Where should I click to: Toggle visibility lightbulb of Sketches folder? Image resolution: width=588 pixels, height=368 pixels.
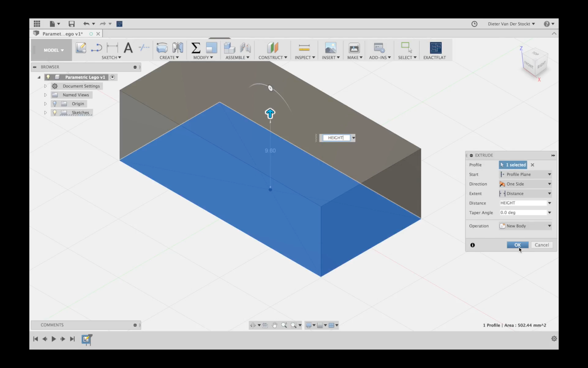click(55, 112)
